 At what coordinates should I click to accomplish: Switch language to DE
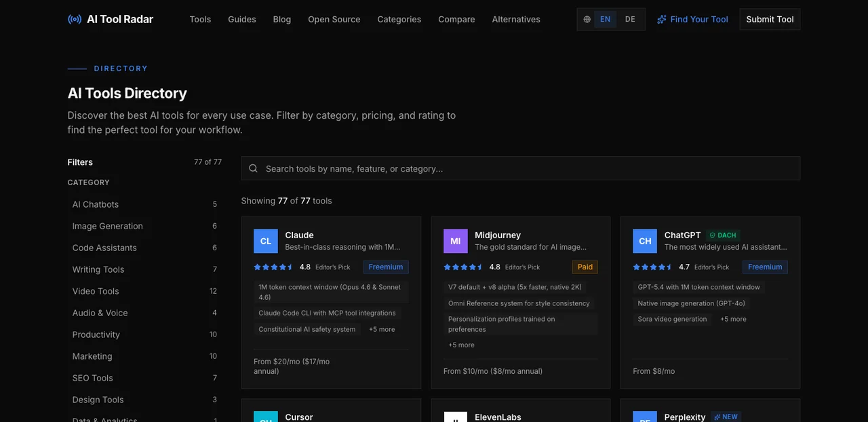point(630,19)
